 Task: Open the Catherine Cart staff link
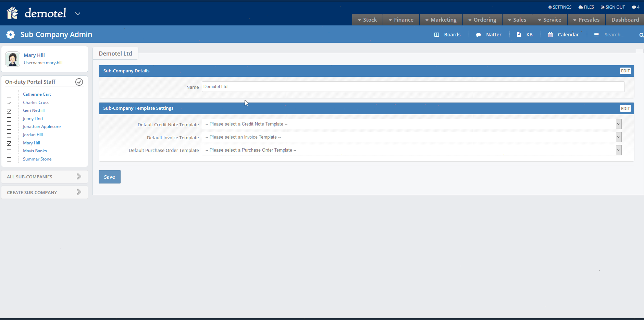37,94
